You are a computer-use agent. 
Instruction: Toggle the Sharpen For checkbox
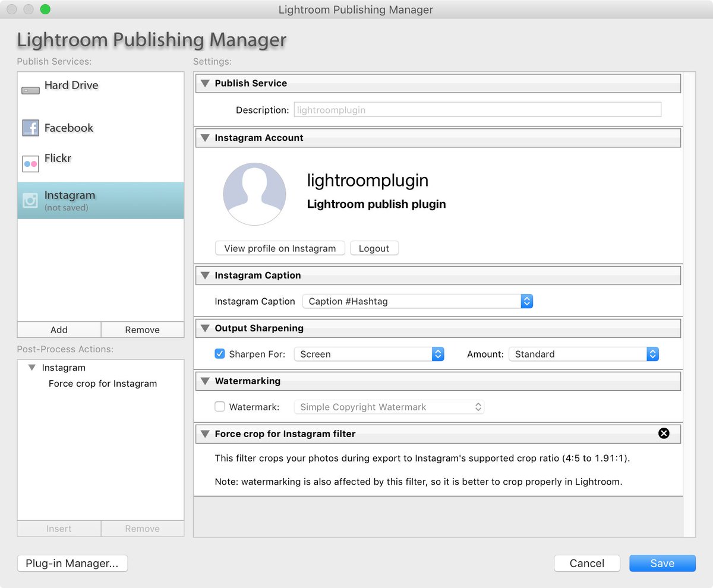coord(220,354)
